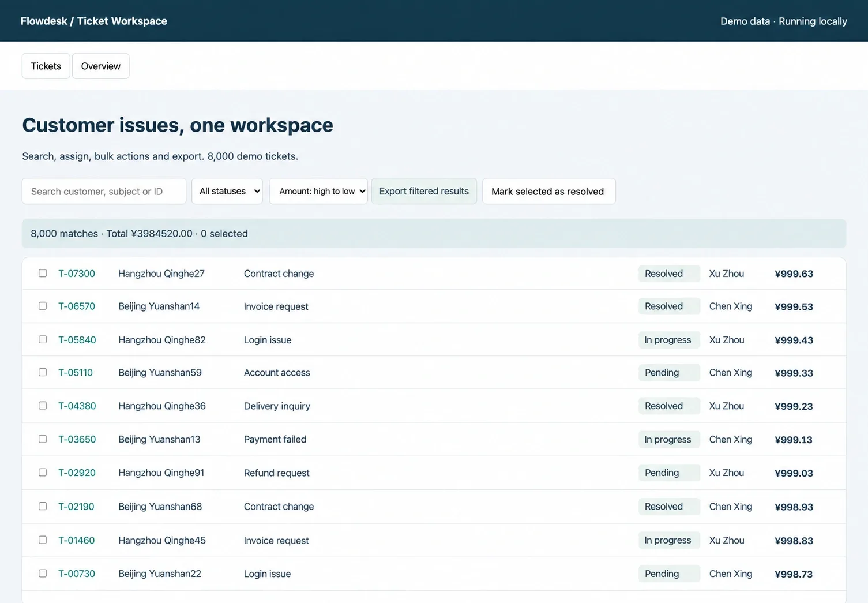Open ticket link T-06570
This screenshot has width=868, height=603.
coord(77,306)
